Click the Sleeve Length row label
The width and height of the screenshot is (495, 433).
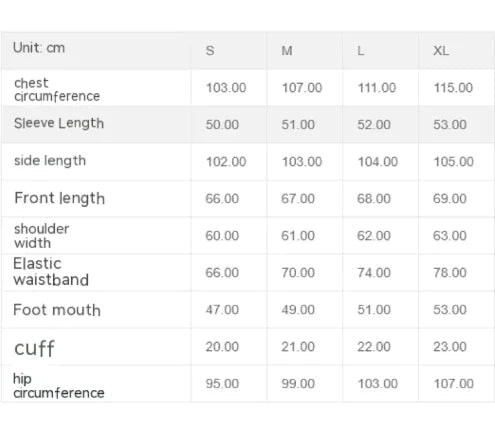[59, 123]
